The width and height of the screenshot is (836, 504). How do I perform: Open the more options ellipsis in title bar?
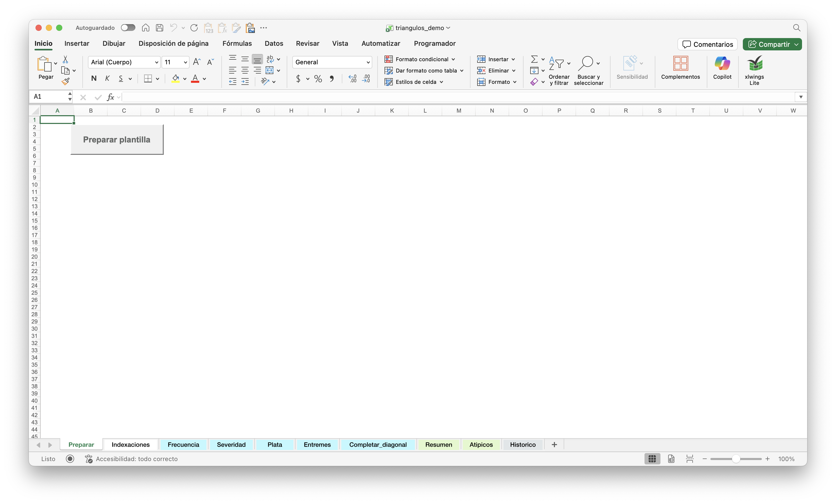(x=264, y=28)
